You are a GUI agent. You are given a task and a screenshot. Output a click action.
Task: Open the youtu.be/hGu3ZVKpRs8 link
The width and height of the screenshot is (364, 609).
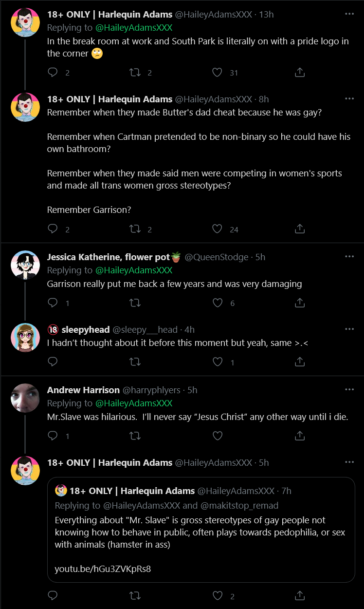(103, 569)
